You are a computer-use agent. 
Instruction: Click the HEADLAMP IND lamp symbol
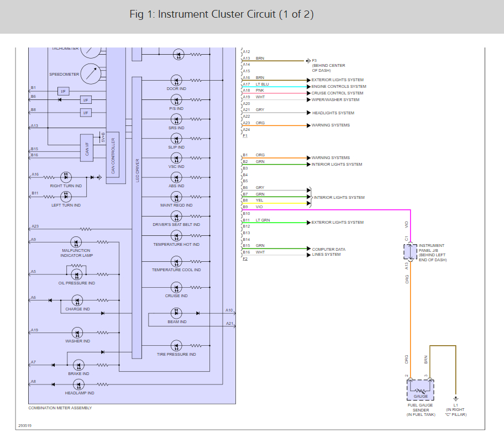tap(78, 384)
